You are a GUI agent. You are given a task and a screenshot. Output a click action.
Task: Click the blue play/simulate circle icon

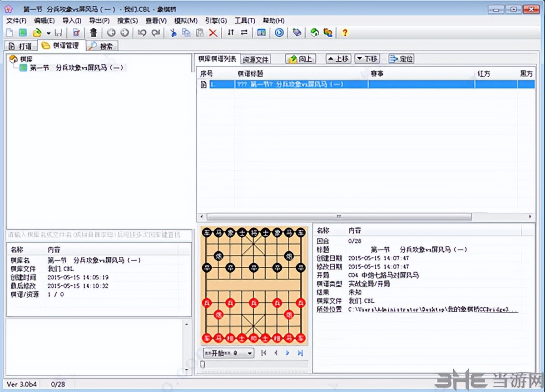(278, 32)
